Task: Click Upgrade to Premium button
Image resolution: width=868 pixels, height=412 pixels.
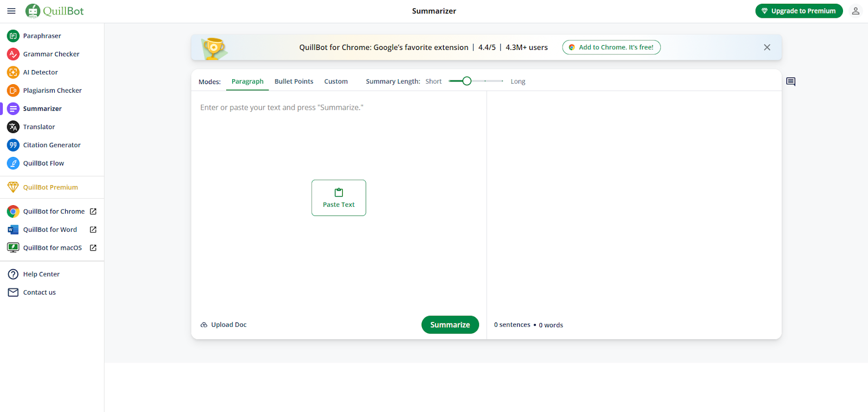Action: point(799,11)
